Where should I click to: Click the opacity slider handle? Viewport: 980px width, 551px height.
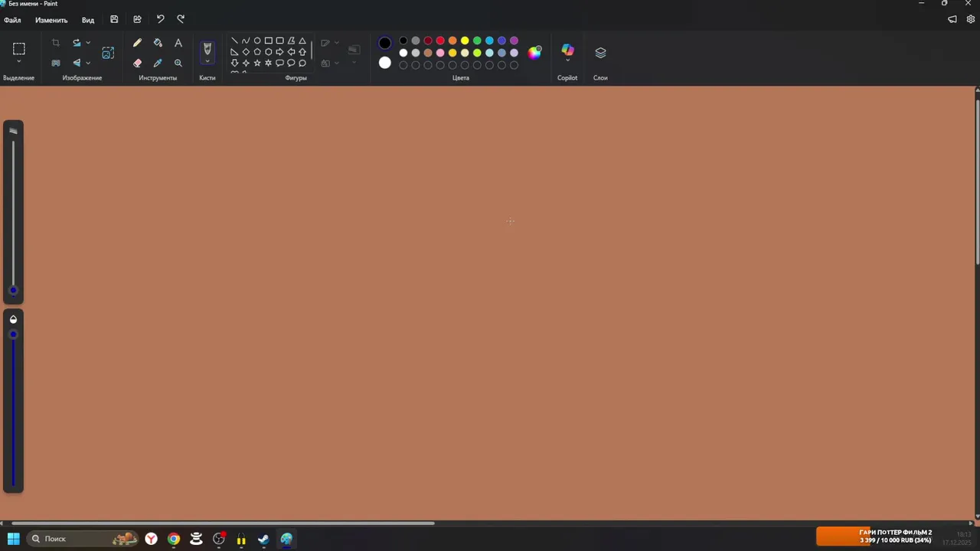(13, 335)
